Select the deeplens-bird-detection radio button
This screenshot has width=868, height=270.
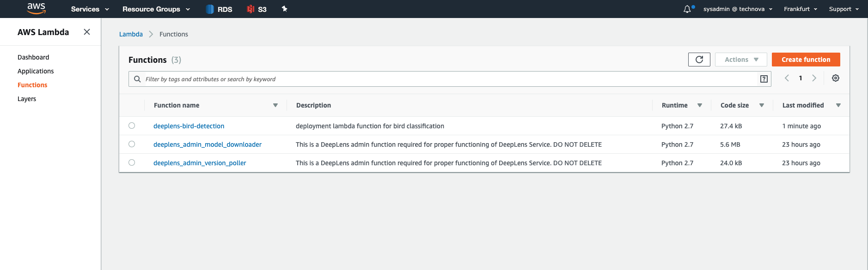pyautogui.click(x=132, y=126)
